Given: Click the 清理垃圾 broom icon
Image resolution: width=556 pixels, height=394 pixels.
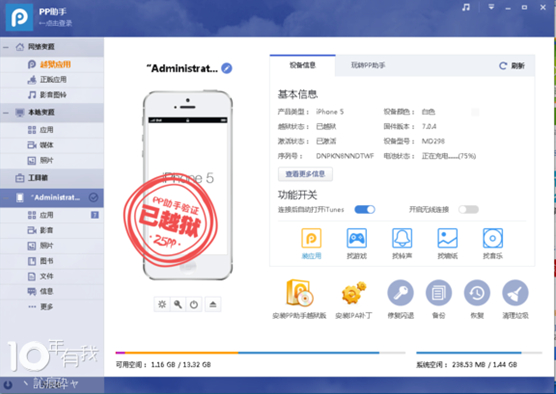Looking at the screenshot, I should (515, 293).
